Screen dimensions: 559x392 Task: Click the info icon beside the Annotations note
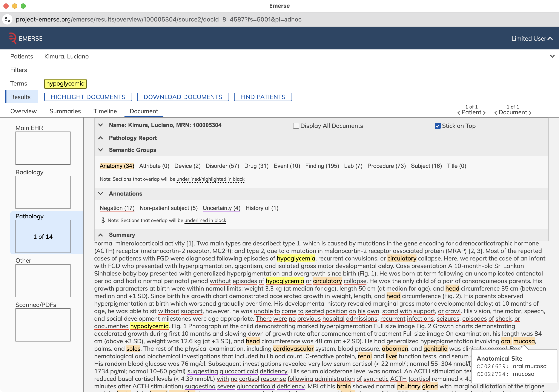(x=103, y=220)
